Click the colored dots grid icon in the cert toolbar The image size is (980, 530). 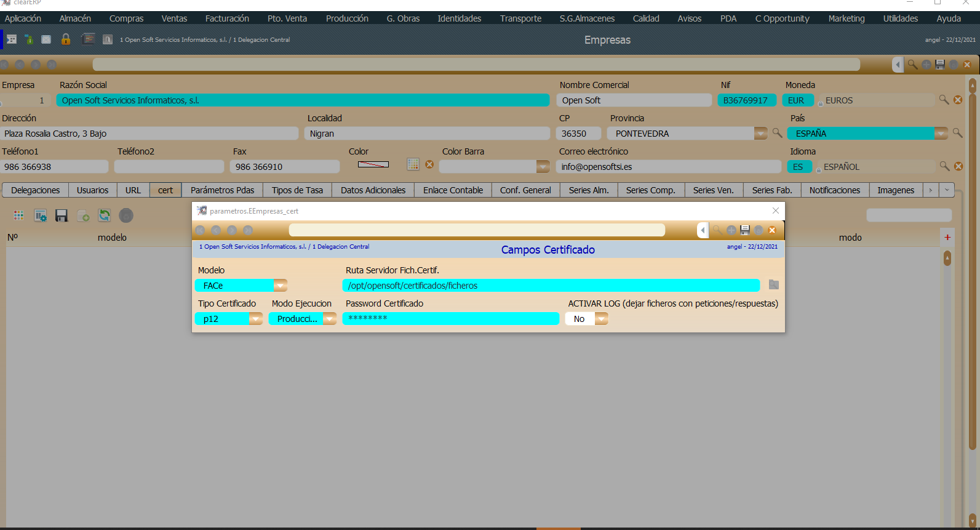pos(18,215)
